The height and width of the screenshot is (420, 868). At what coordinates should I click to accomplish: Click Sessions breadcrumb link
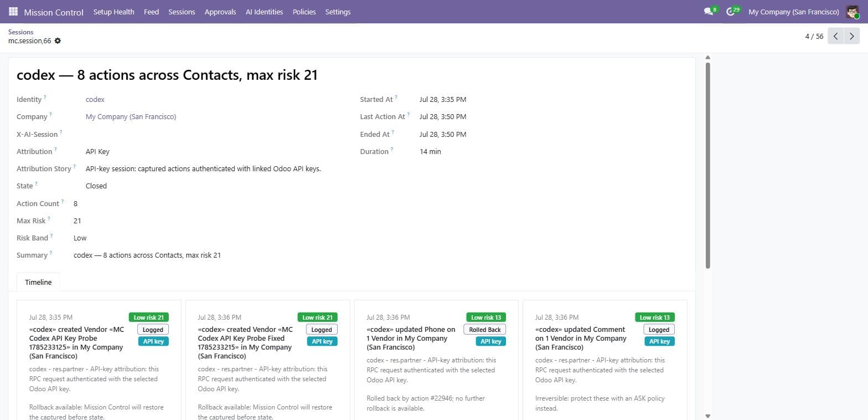click(x=21, y=32)
